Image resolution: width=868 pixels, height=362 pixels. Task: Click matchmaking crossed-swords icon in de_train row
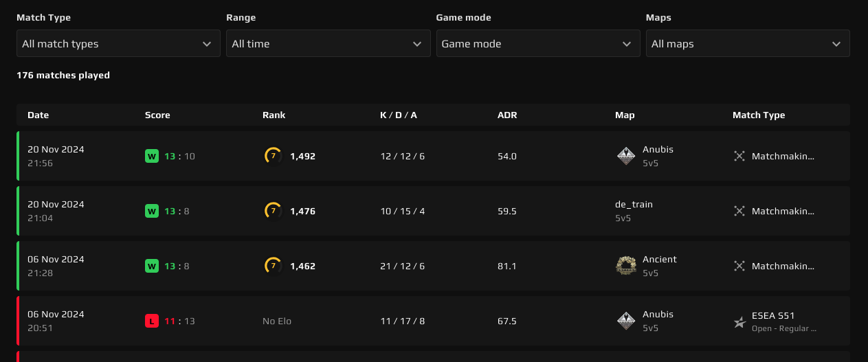point(739,211)
